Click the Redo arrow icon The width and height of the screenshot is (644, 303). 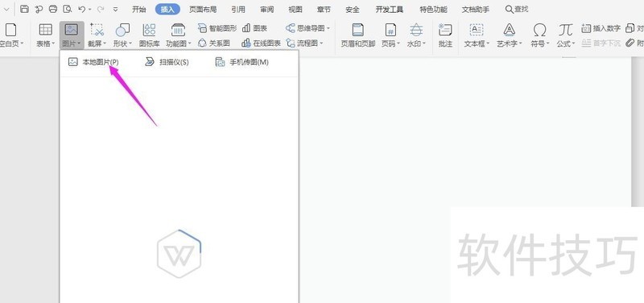(x=101, y=9)
